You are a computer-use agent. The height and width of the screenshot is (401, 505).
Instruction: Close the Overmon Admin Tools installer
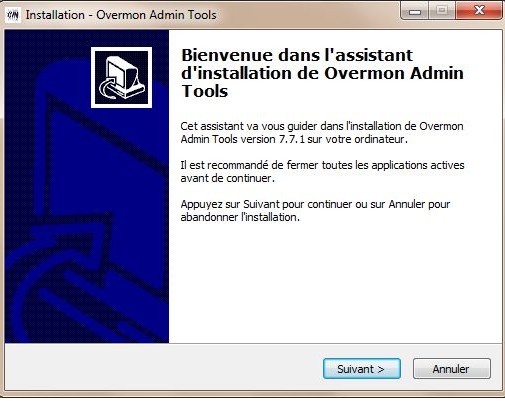[479, 11]
